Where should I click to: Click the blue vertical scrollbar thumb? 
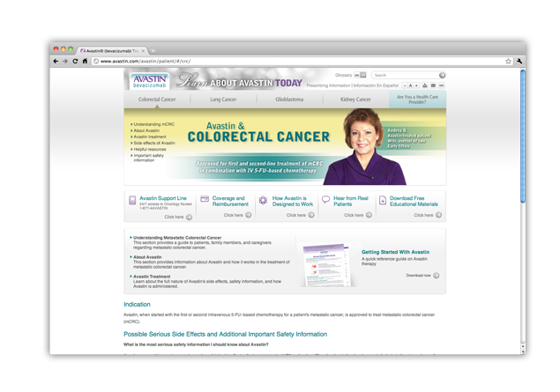[523, 137]
